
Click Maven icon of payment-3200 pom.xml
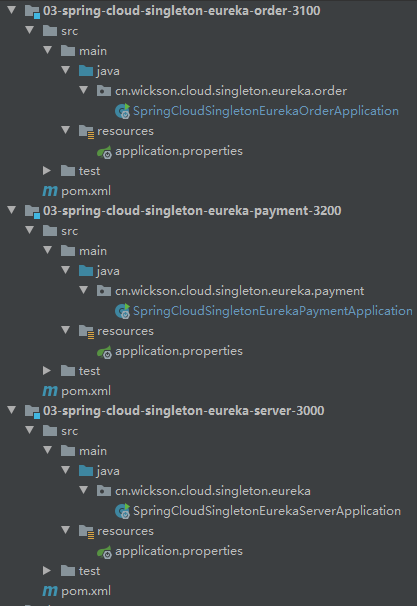[50, 391]
